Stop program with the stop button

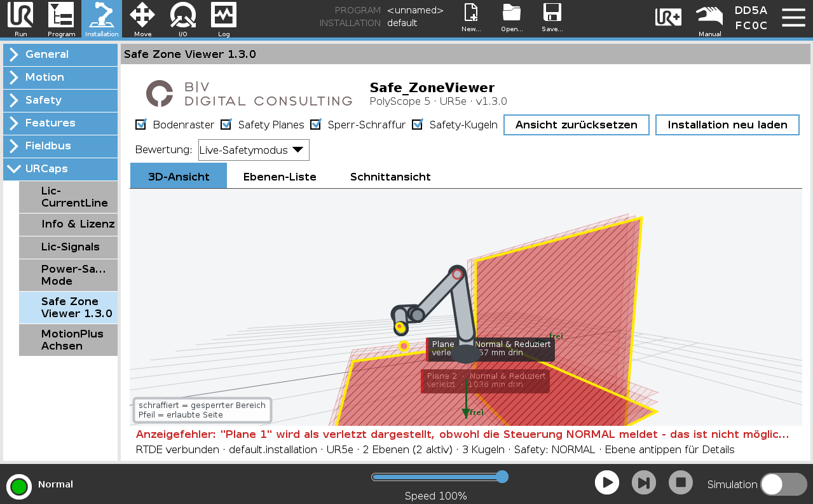point(681,482)
